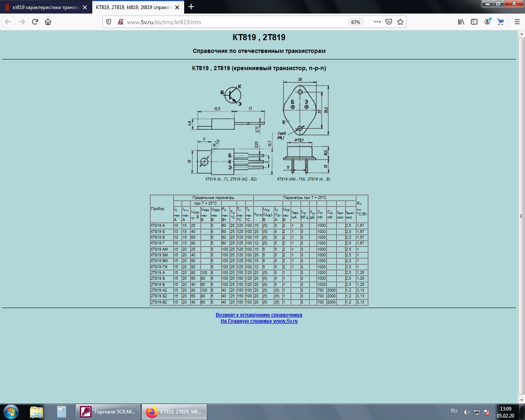The height and width of the screenshot is (420, 525).
Task: Click the shopping cart extension icon
Action: click(500, 22)
